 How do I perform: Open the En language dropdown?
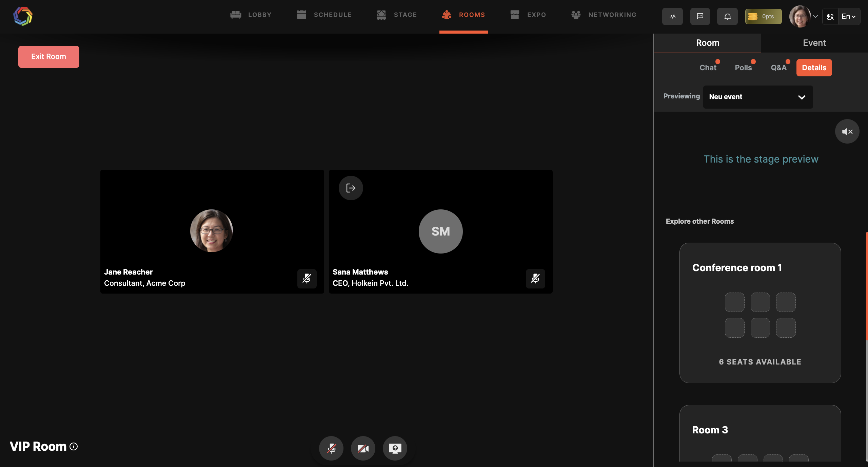coord(849,17)
